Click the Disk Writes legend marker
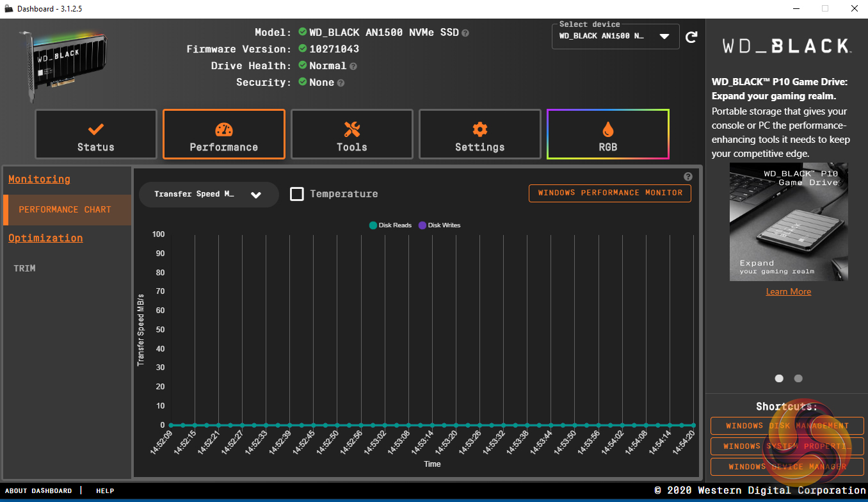Screen dimensions: 868x502 click(422, 225)
